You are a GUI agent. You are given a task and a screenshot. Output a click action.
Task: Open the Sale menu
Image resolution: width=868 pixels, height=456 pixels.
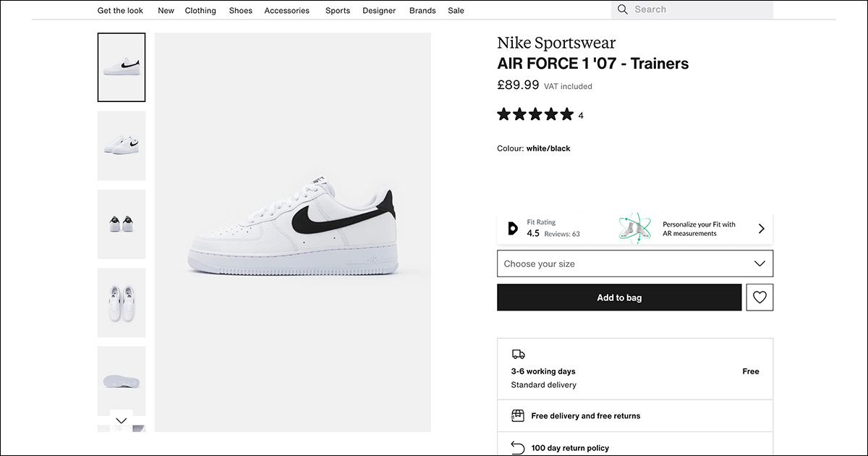point(456,11)
